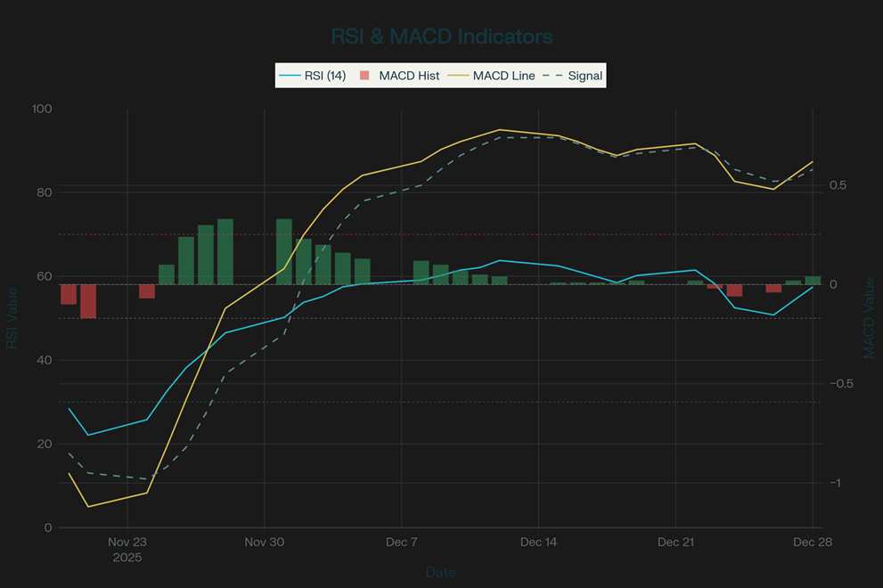The width and height of the screenshot is (883, 588).
Task: Click the 100 tick on RSI axis
Action: point(42,110)
